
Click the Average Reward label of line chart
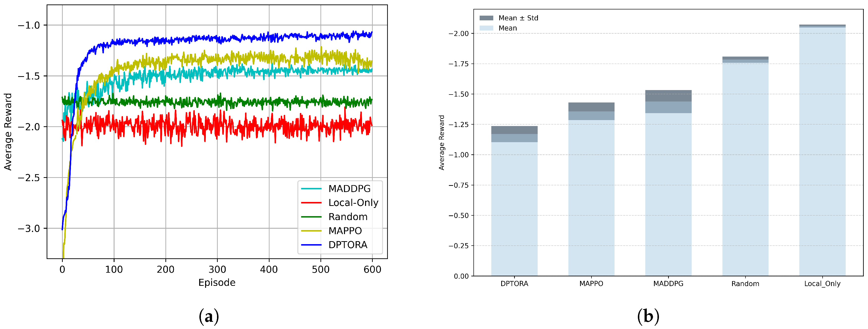(x=8, y=132)
